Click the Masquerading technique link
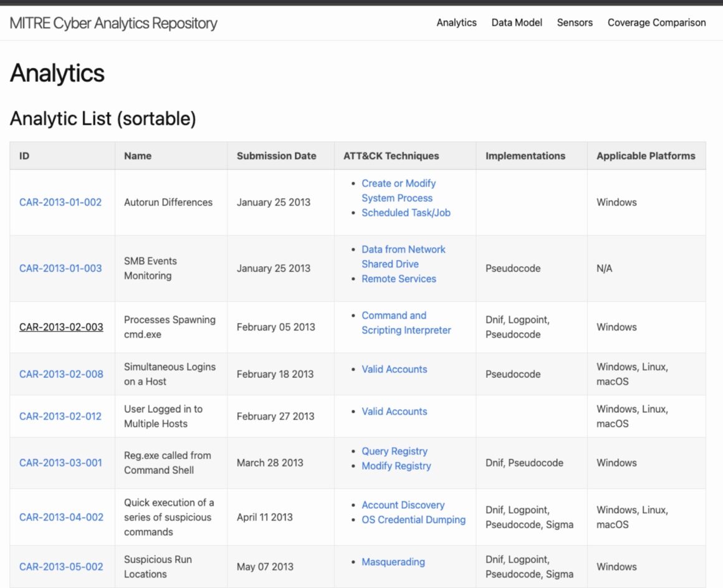The image size is (723, 588). 393,562
